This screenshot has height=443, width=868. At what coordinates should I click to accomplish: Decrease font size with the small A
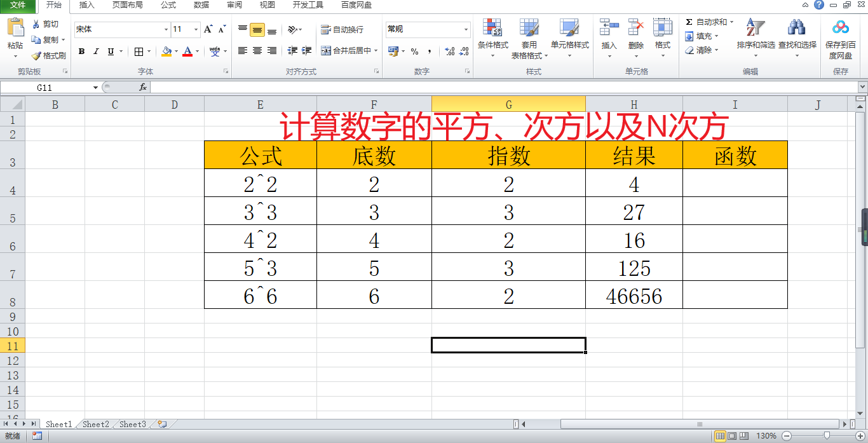[x=222, y=29]
